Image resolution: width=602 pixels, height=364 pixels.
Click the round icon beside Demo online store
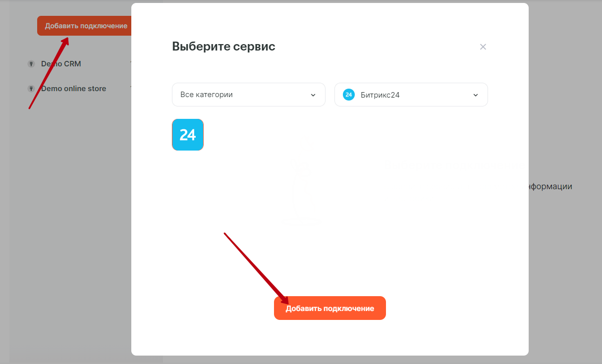coord(31,89)
